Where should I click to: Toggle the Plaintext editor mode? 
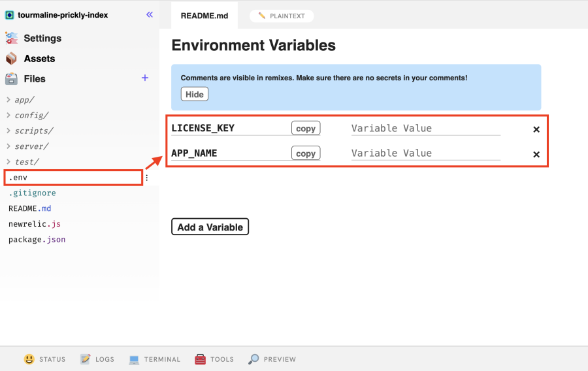[282, 16]
